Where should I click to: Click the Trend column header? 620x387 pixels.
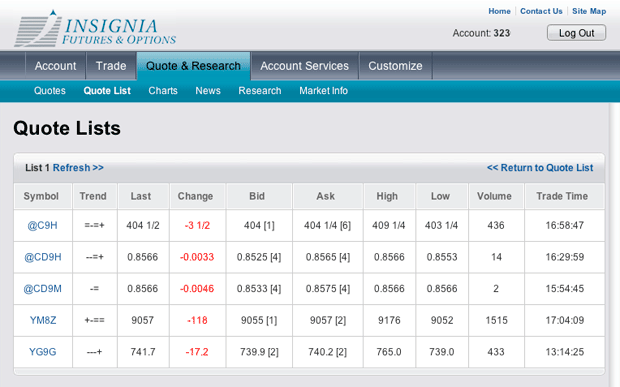point(95,196)
